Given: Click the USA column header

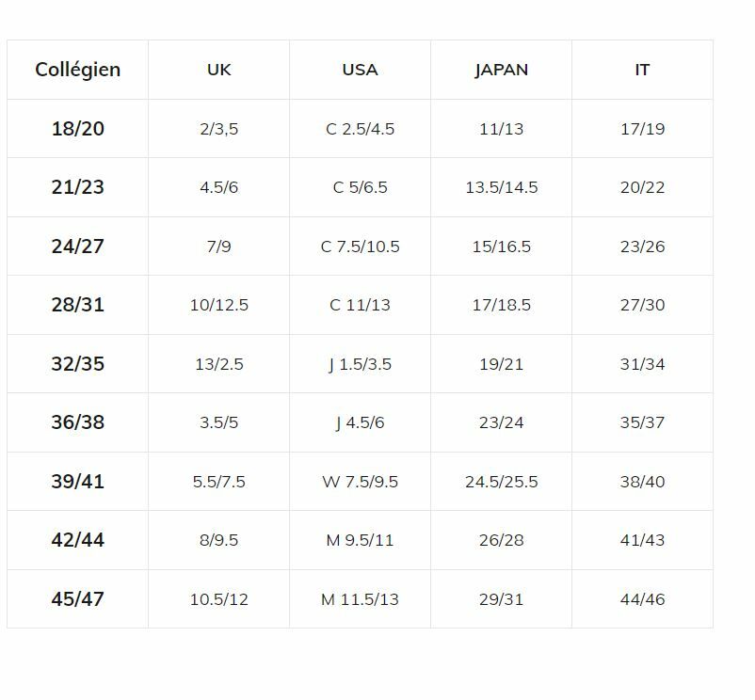Looking at the screenshot, I should pos(360,70).
